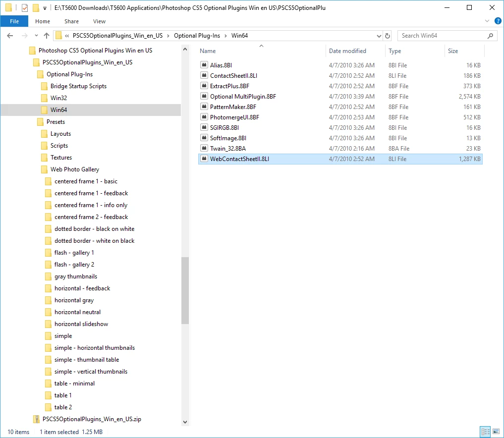Click the search magnifier icon
Image resolution: width=504 pixels, height=438 pixels.
tap(490, 36)
